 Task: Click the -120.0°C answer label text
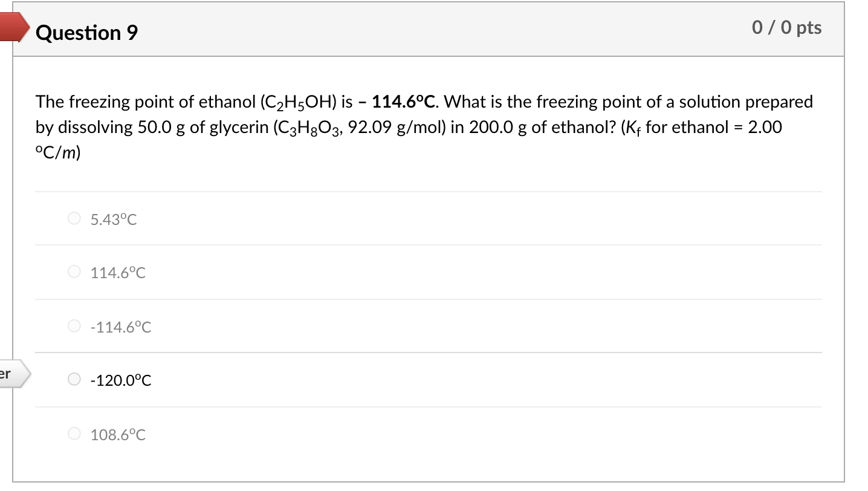click(120, 380)
